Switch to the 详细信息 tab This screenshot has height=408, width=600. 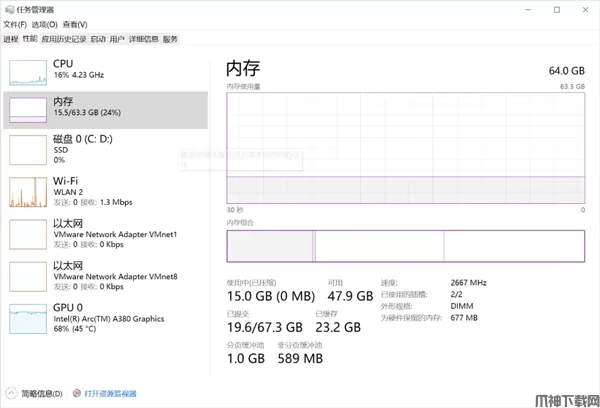(144, 39)
